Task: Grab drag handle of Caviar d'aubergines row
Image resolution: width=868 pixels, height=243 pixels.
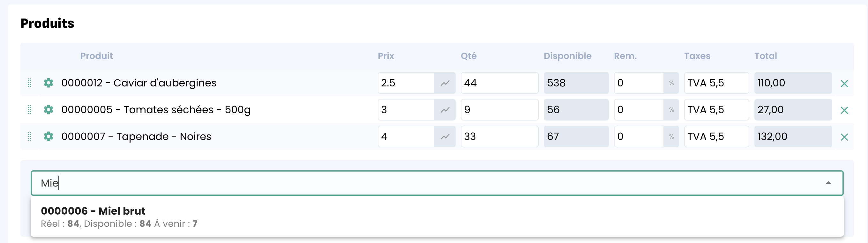Action: pyautogui.click(x=29, y=83)
